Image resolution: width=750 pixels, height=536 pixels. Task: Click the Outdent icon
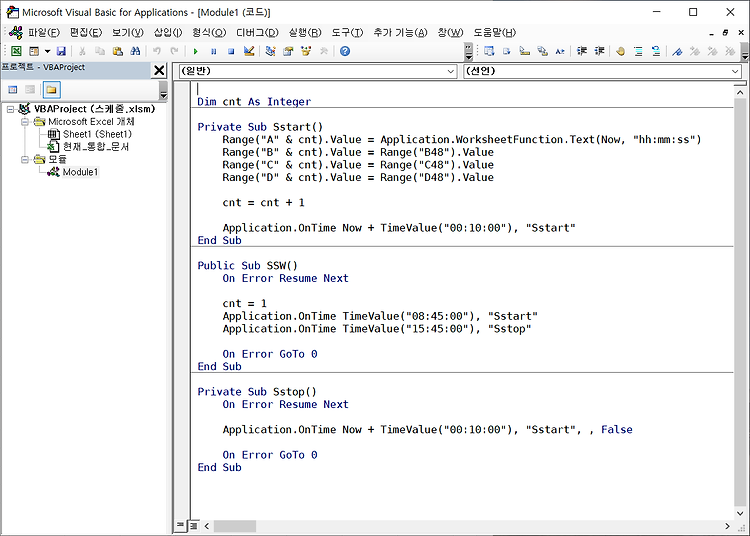pos(599,51)
